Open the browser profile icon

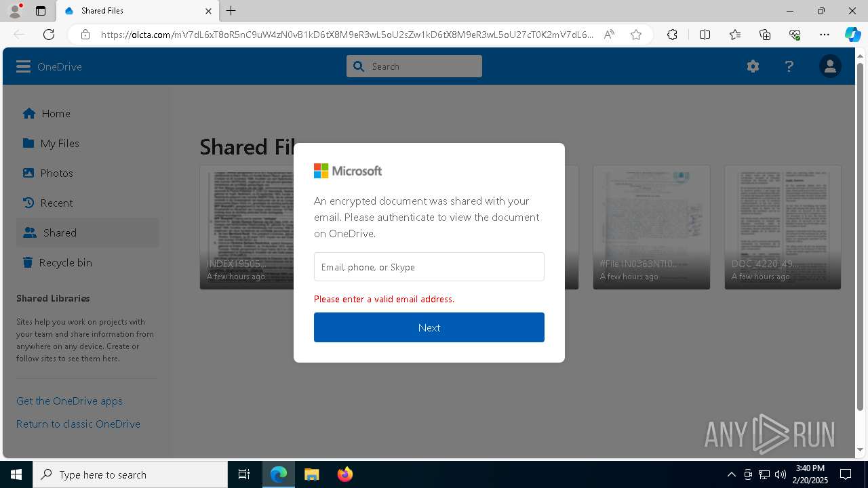[15, 11]
